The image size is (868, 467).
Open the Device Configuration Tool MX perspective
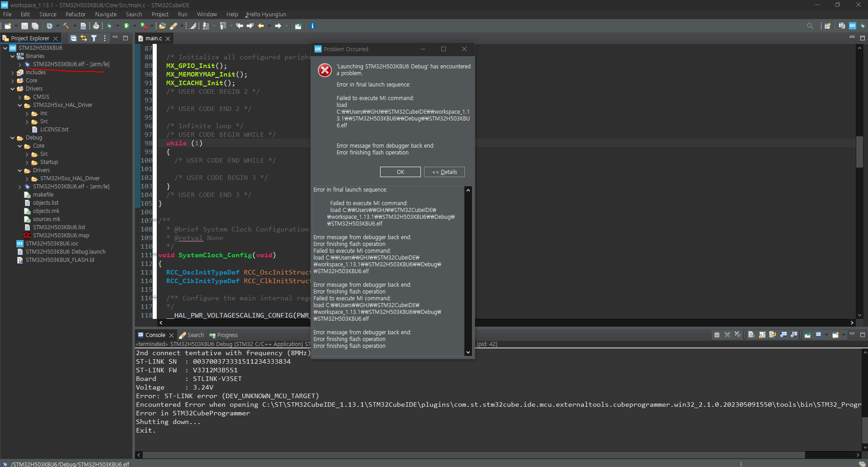point(852,26)
